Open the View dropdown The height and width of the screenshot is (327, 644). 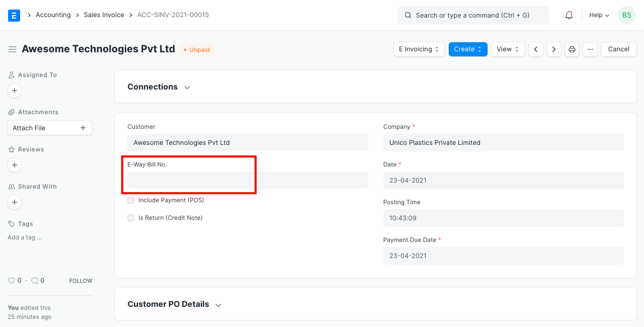click(508, 49)
